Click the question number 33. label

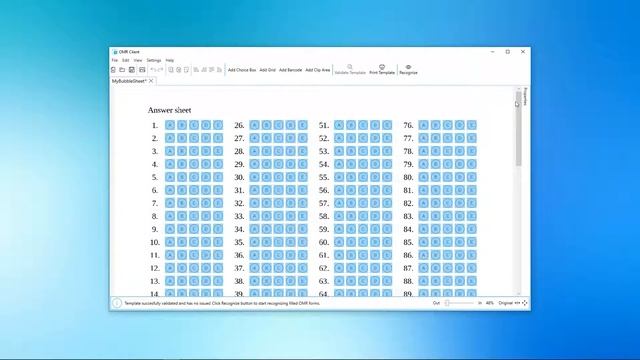[x=239, y=216]
